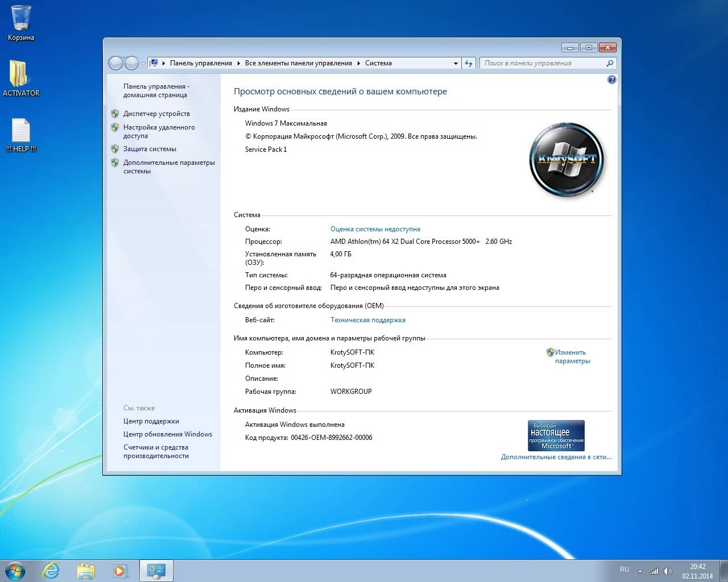Open the volume speaker tray icon
This screenshot has width=728, height=582.
(x=668, y=571)
